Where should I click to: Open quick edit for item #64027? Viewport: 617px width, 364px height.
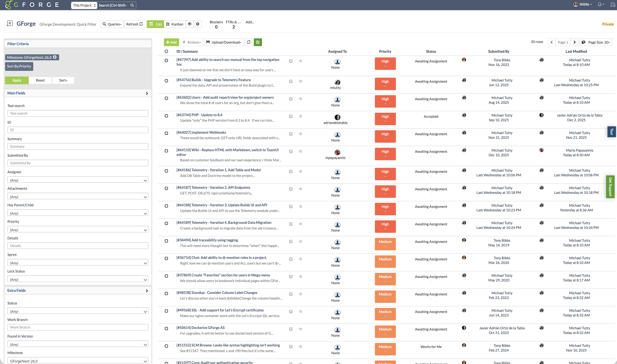point(291,134)
